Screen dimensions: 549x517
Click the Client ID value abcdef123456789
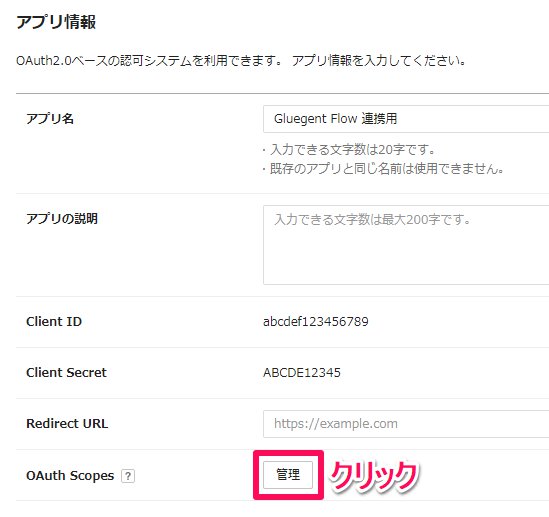(x=315, y=321)
